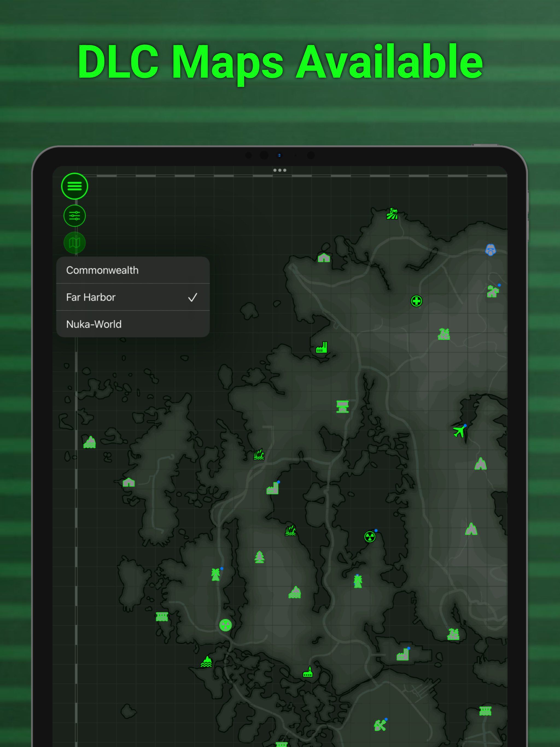
Task: Select the mountain marker just below airplane
Action: (480, 464)
